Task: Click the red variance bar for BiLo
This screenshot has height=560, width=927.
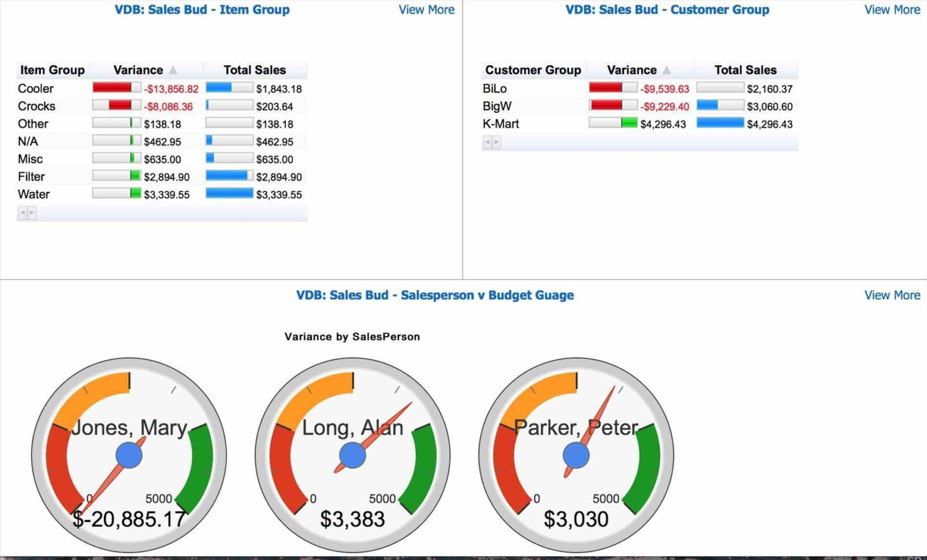Action: 605,87
